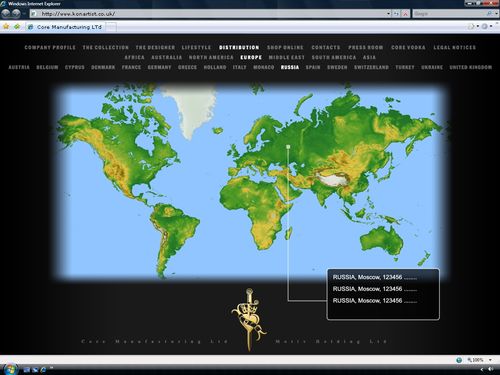The height and width of the screenshot is (375, 500).
Task: Click the Windows Start orb
Action: (x=10, y=369)
